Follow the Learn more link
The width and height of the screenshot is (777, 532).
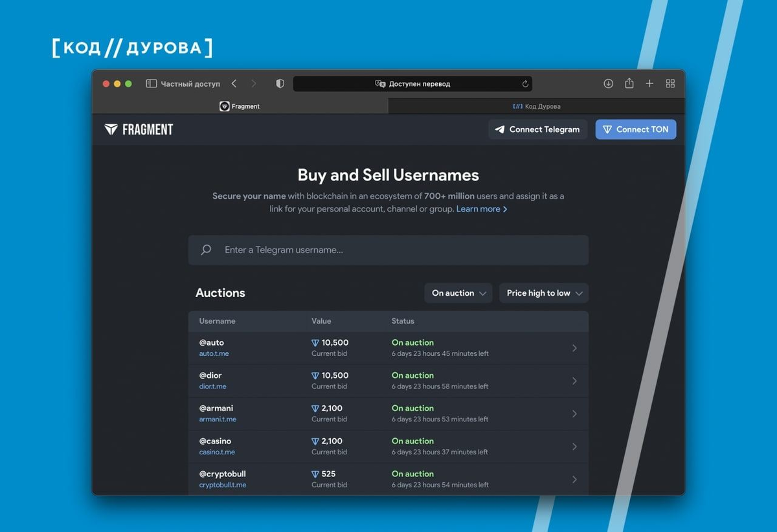point(482,209)
